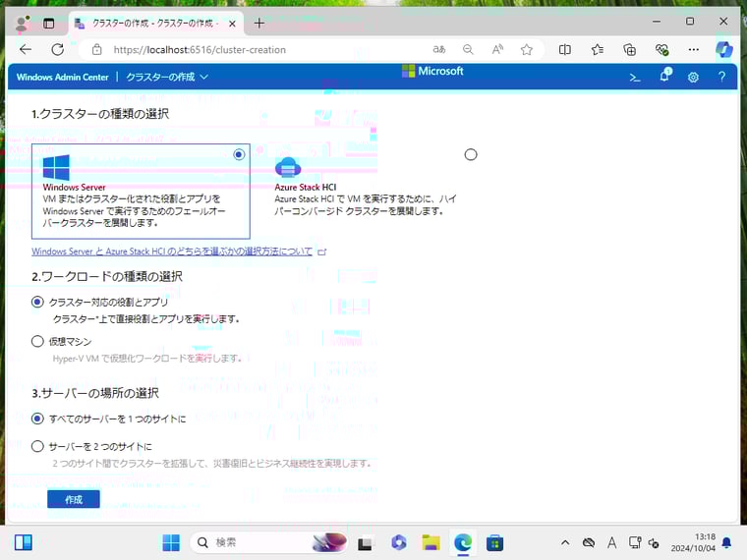Open Edge profile avatar icon
The height and width of the screenshot is (560, 747).
coord(22,23)
